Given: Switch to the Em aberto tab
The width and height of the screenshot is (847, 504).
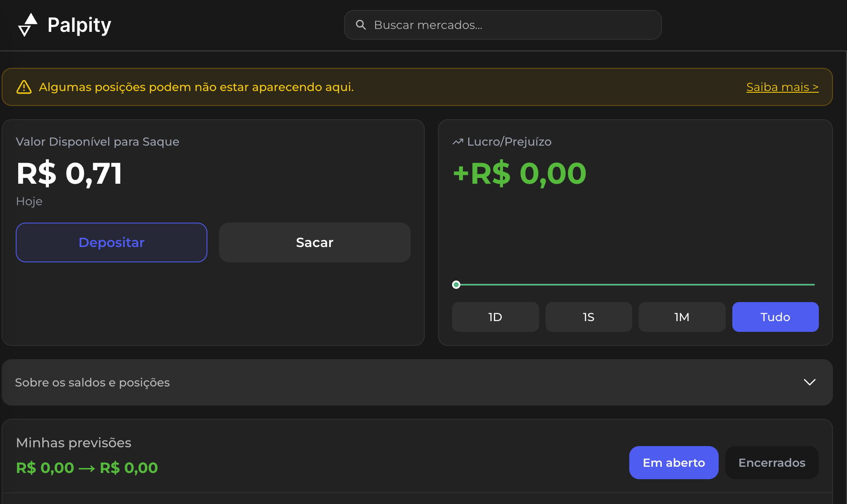Looking at the screenshot, I should click(x=674, y=463).
